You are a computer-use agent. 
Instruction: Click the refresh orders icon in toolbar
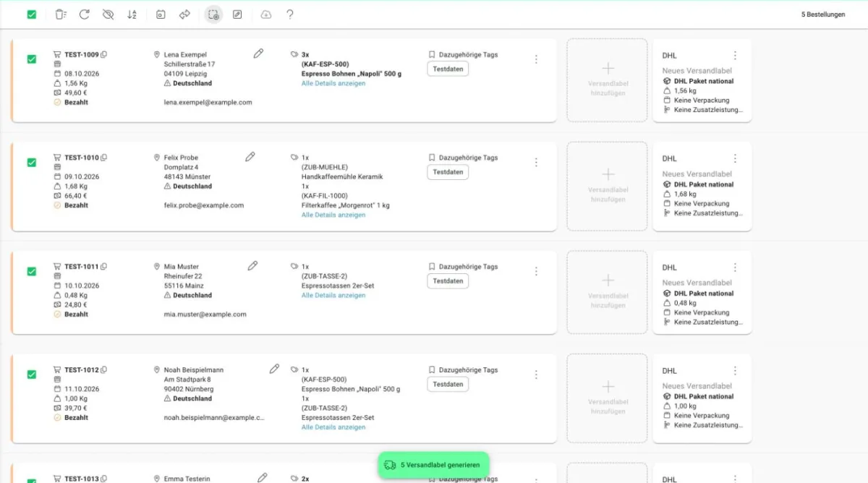coord(84,14)
